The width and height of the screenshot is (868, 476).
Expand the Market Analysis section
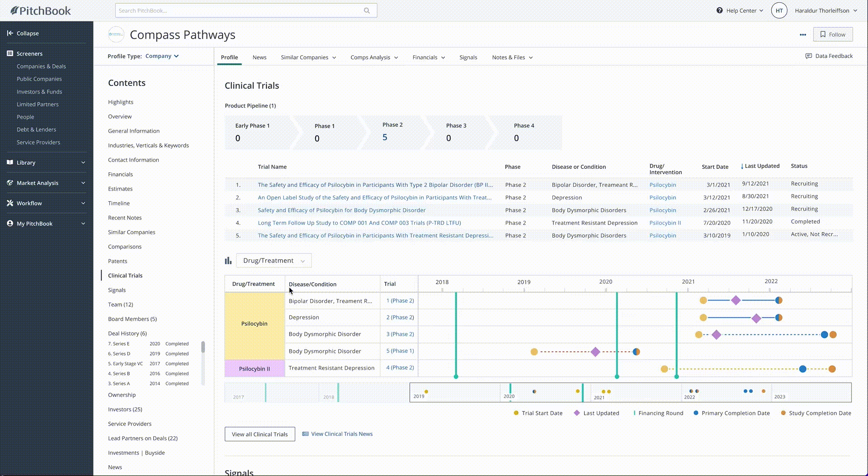click(46, 183)
